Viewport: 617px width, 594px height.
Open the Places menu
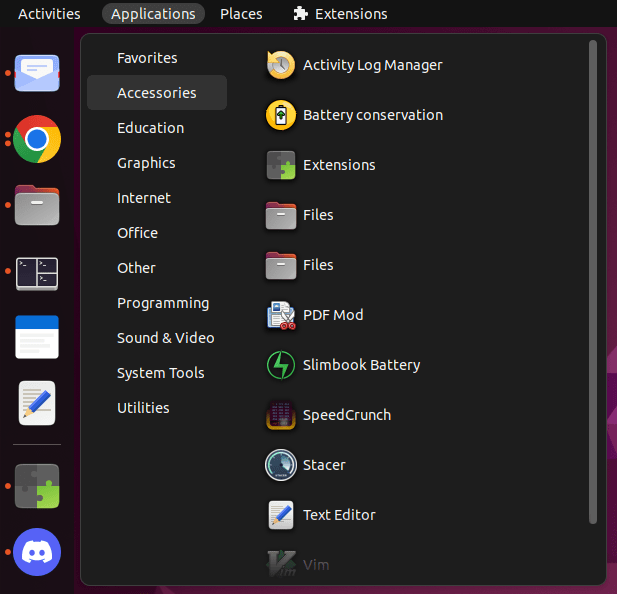tap(241, 14)
